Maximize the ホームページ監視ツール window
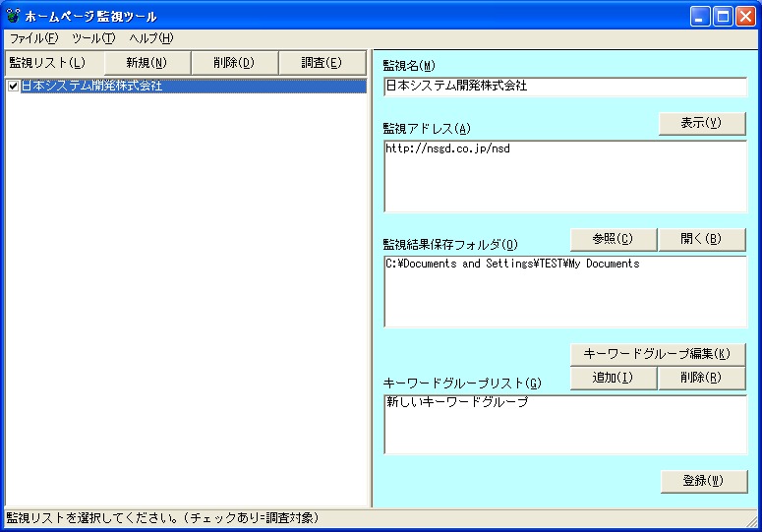Screen dimensions: 762x532 pos(723,17)
